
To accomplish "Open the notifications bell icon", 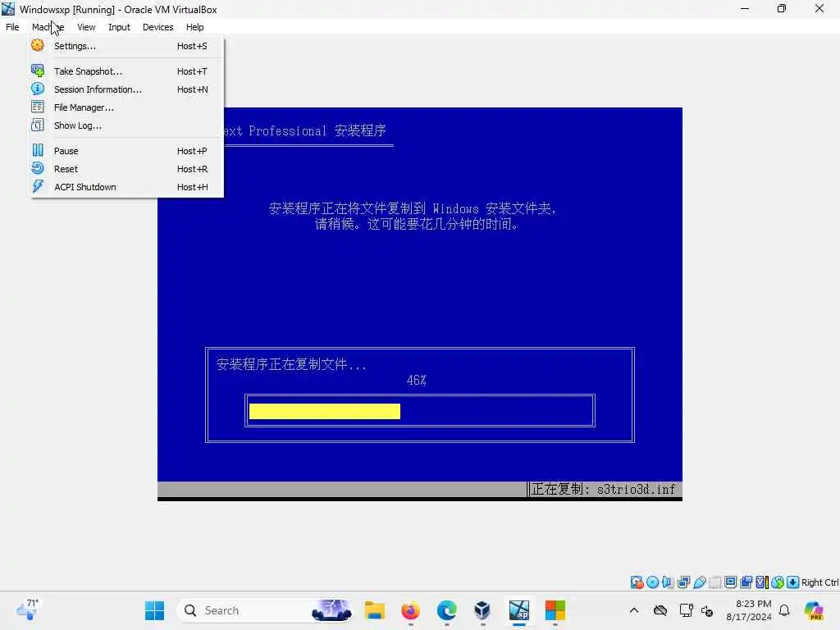I will pos(784,610).
